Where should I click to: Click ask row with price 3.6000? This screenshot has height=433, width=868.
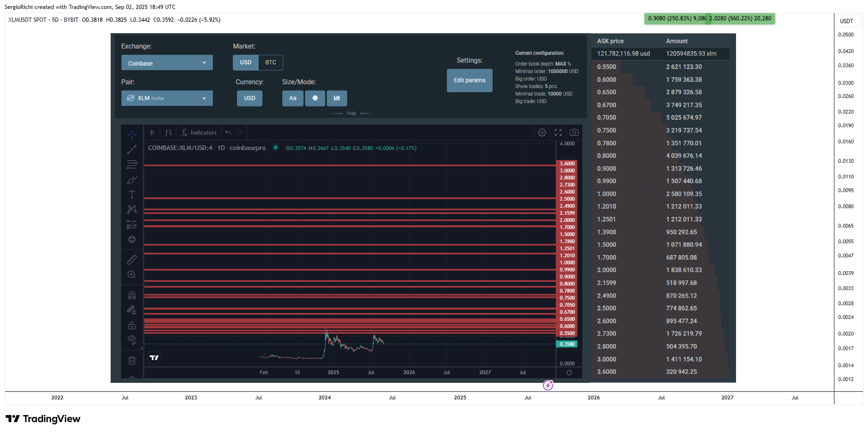tap(660, 372)
